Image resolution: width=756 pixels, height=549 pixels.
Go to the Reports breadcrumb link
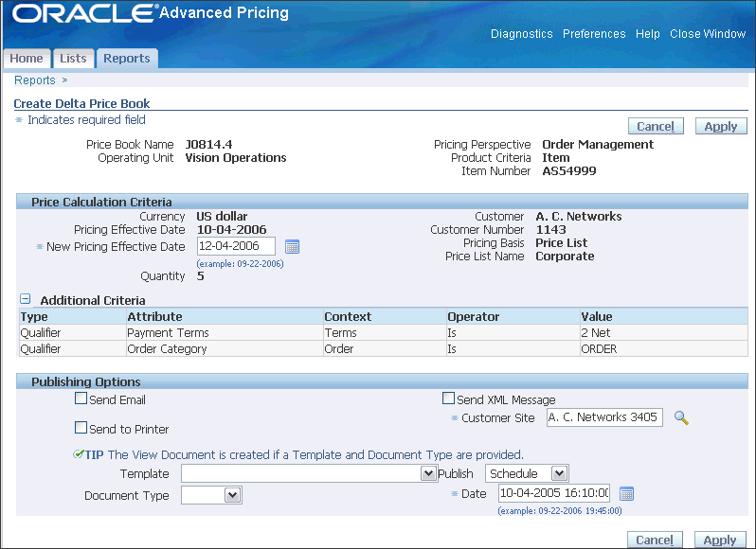click(x=35, y=80)
